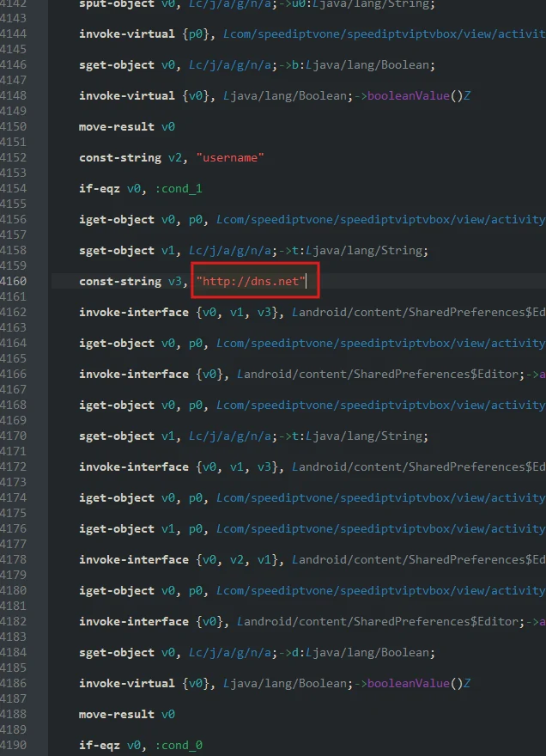Click the ->b:Ljava/lang/Boolean field reference
Image resolution: width=546 pixels, height=756 pixels.
click(x=356, y=65)
